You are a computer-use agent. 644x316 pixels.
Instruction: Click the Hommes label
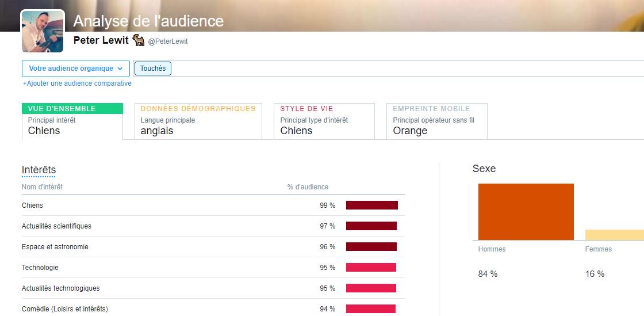[492, 249]
